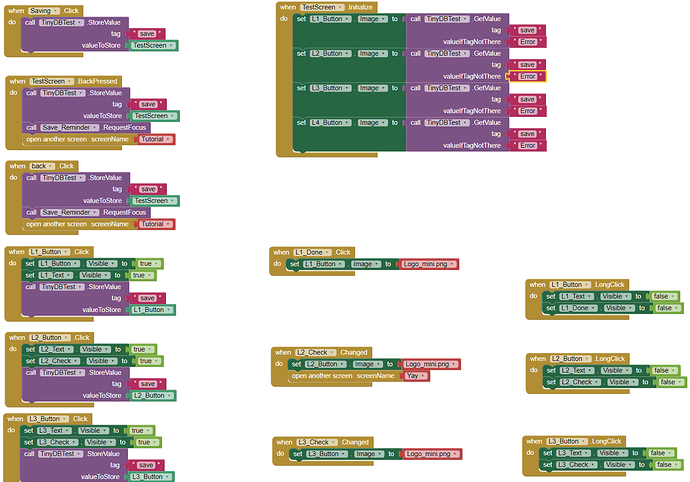Toggle the true value for L3_Check Visible in L3_Button.Click

pyautogui.click(x=149, y=442)
